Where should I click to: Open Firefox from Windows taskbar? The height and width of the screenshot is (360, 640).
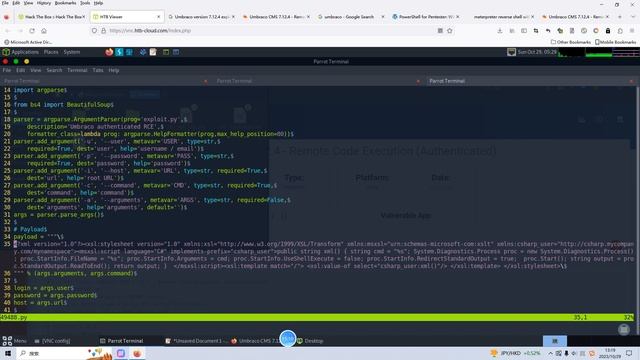137,353
